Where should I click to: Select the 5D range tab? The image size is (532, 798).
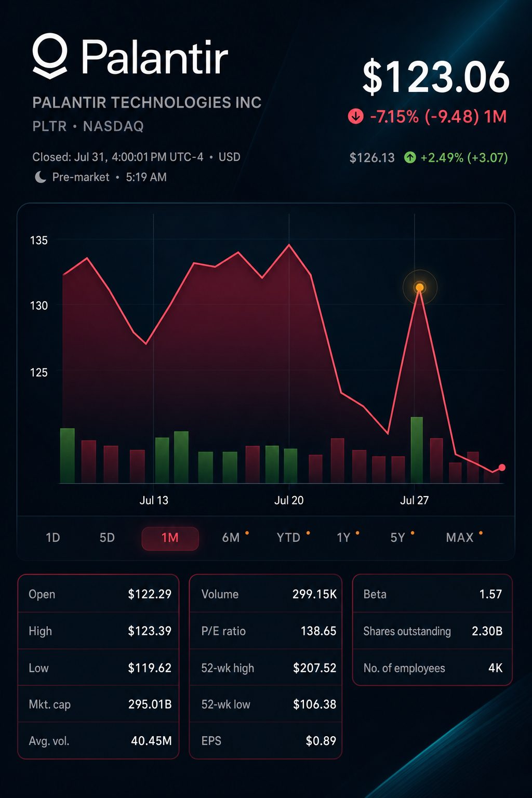click(107, 538)
